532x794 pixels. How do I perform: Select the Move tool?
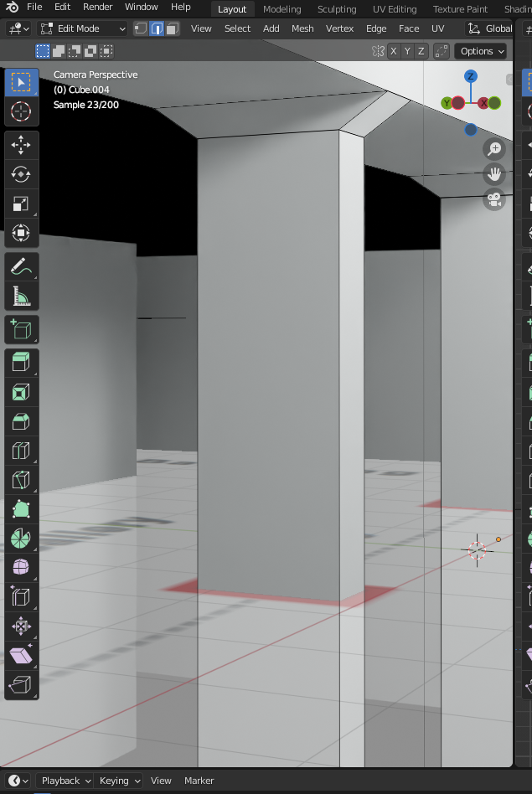(x=21, y=145)
